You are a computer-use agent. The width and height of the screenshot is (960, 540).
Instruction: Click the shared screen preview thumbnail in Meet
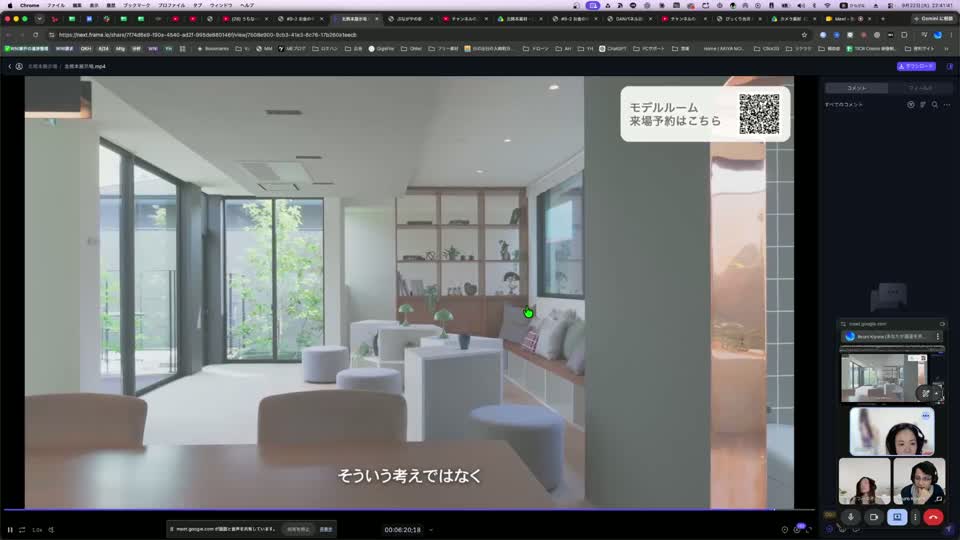pyautogui.click(x=883, y=378)
